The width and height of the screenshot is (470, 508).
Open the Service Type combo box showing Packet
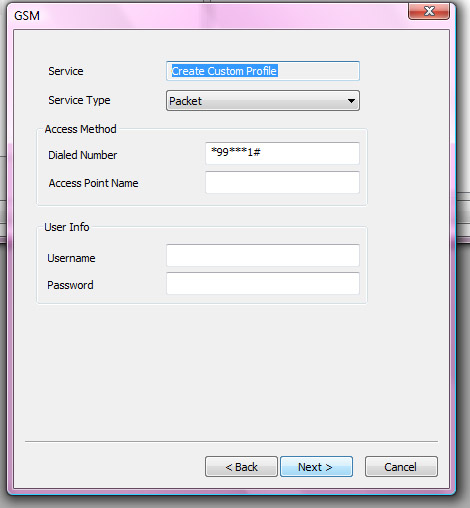coord(263,101)
